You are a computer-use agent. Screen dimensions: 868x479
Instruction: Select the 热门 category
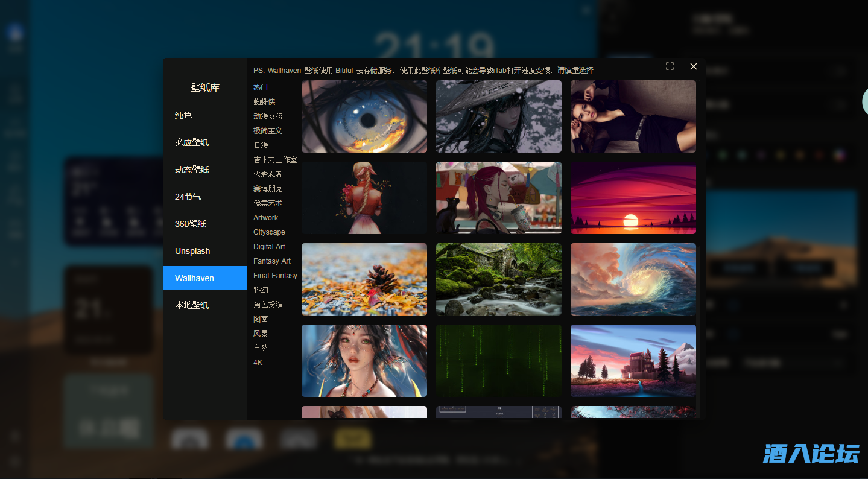(x=261, y=87)
